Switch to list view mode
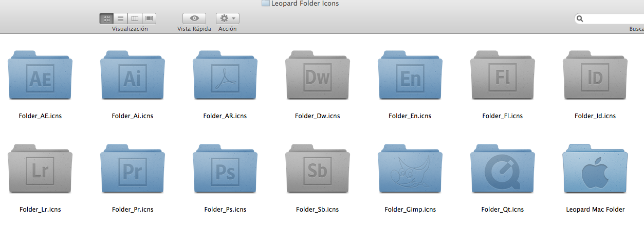644x225 pixels. pos(121,18)
